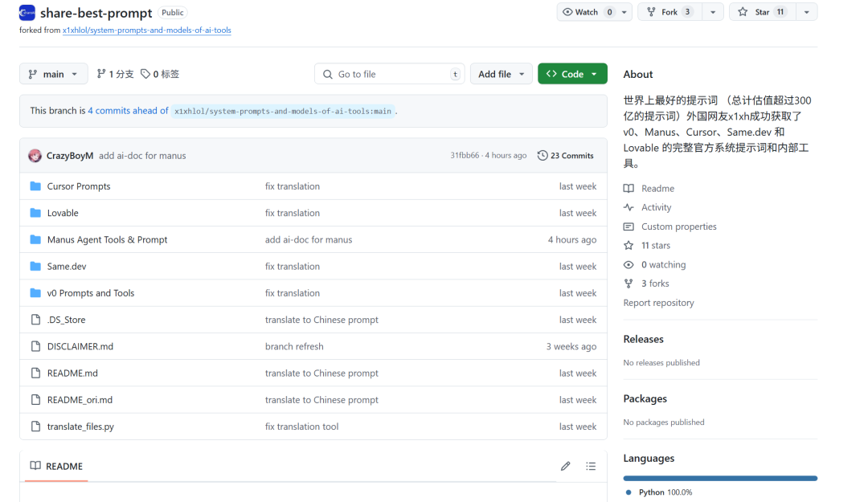The image size is (868, 502).
Task: Open the Cursor Prompts folder
Action: [x=79, y=186]
